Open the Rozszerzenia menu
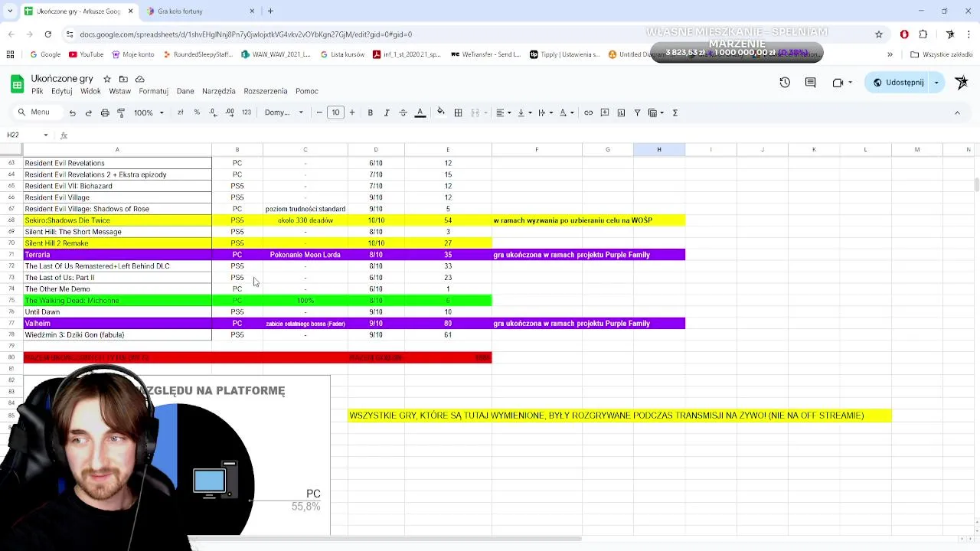 coord(266,91)
